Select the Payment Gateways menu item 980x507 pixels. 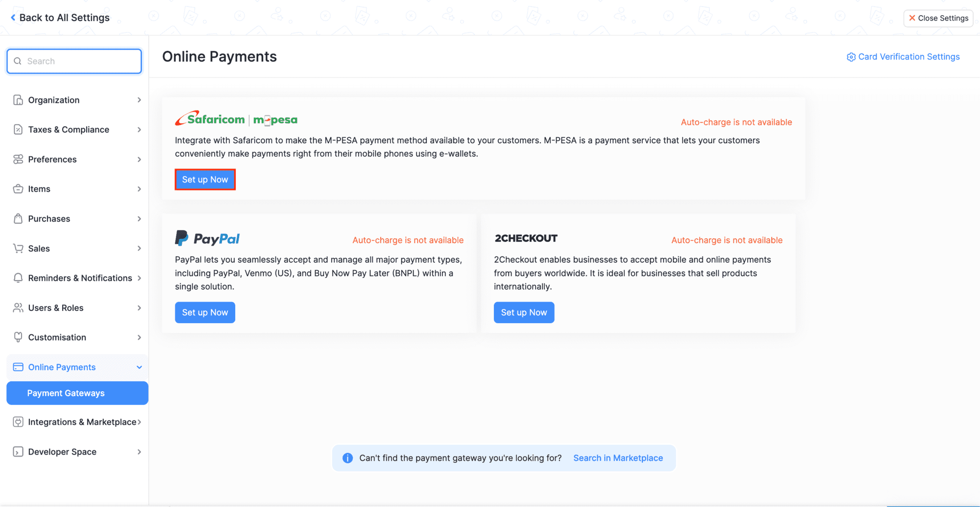point(66,393)
